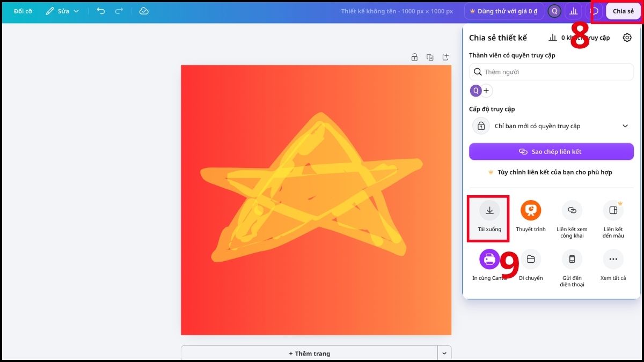Click Gửi đến điện thoại icon
Screen dimensions: 644x362
572,259
